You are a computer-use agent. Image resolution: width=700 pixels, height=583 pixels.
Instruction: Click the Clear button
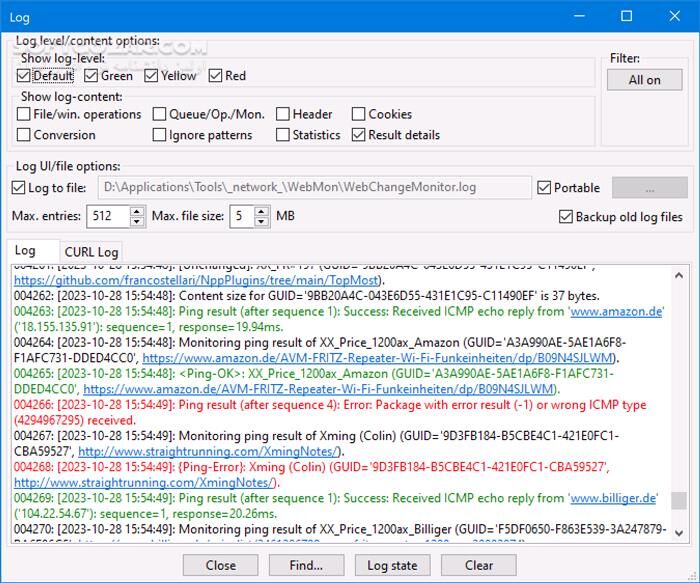click(x=478, y=565)
